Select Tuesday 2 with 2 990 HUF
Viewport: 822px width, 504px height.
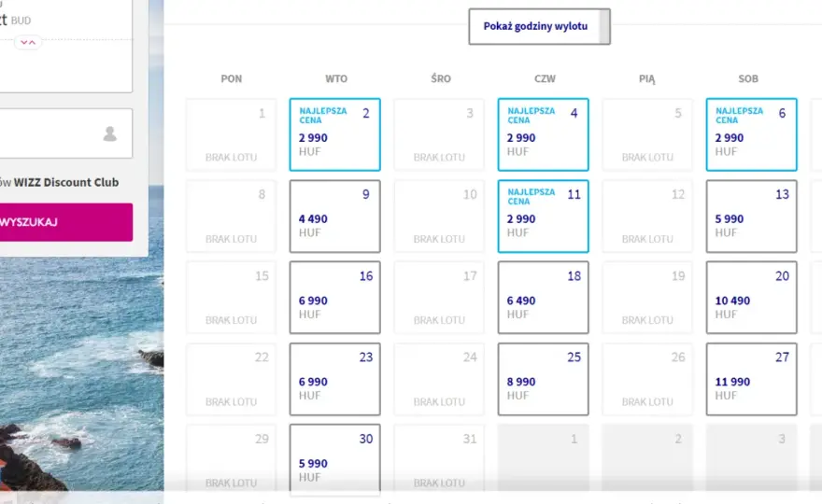335,134
